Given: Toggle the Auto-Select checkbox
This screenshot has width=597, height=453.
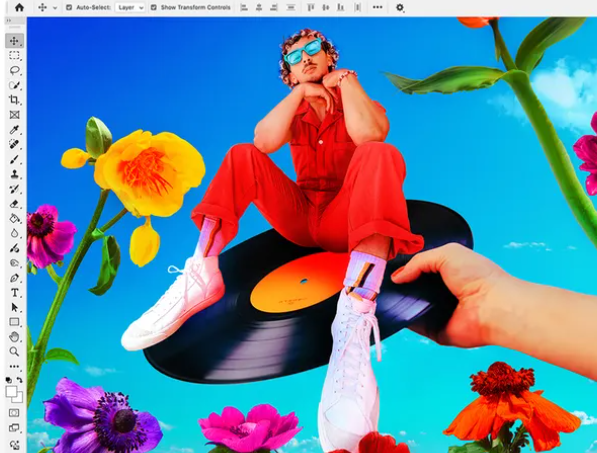Looking at the screenshot, I should pos(69,7).
